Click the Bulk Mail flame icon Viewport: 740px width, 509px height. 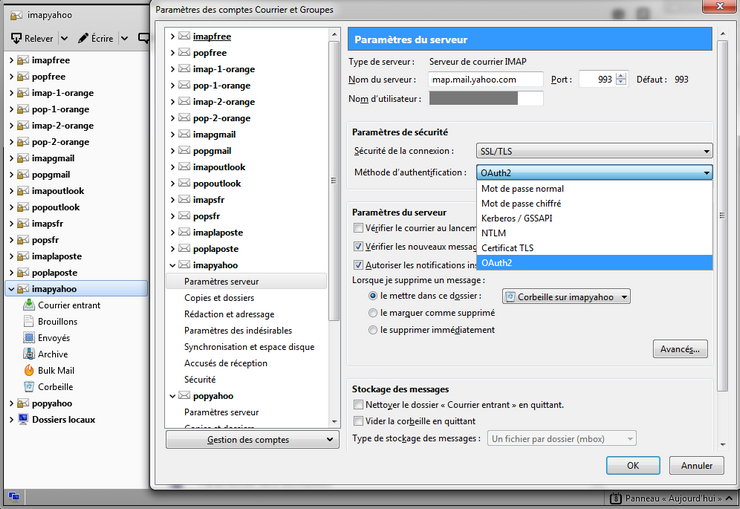pyautogui.click(x=29, y=370)
